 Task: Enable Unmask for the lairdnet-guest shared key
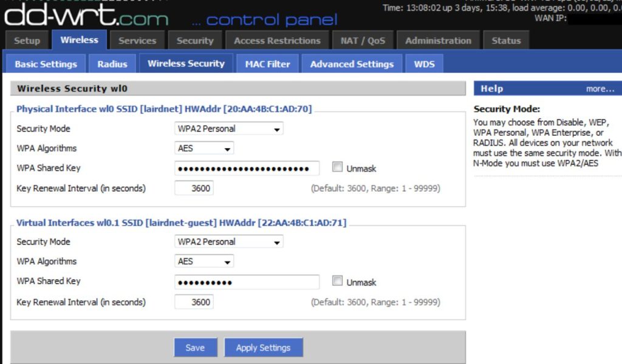click(338, 280)
